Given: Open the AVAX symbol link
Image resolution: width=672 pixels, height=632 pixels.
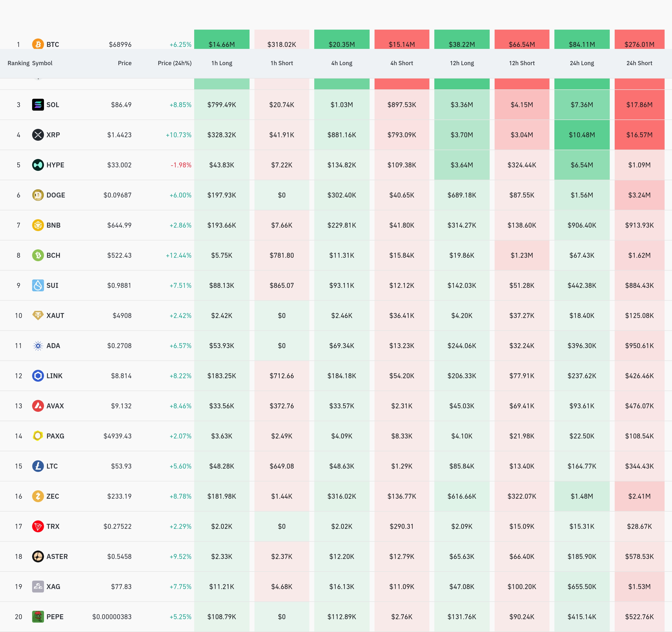Looking at the screenshot, I should (x=55, y=406).
